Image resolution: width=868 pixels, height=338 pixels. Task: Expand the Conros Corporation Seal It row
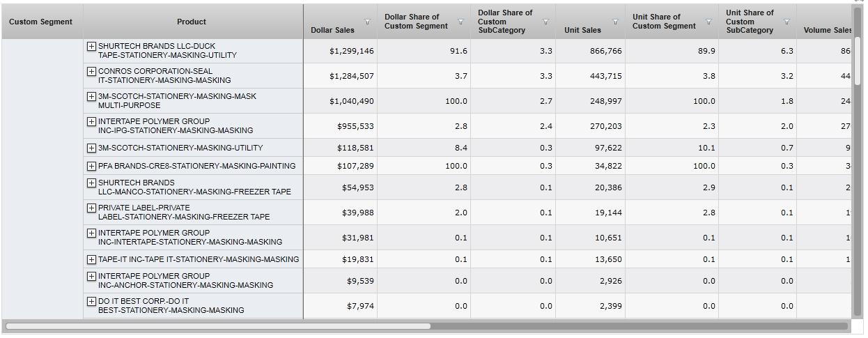pyautogui.click(x=91, y=71)
